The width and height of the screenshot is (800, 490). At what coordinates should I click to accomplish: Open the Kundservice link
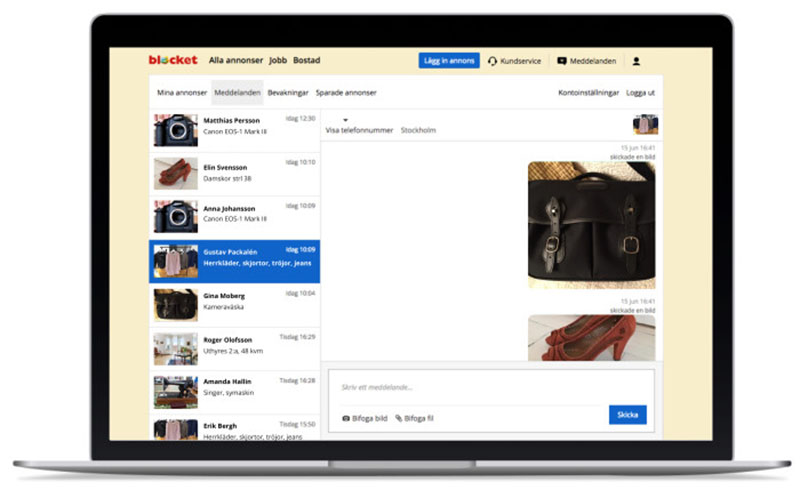coord(520,61)
